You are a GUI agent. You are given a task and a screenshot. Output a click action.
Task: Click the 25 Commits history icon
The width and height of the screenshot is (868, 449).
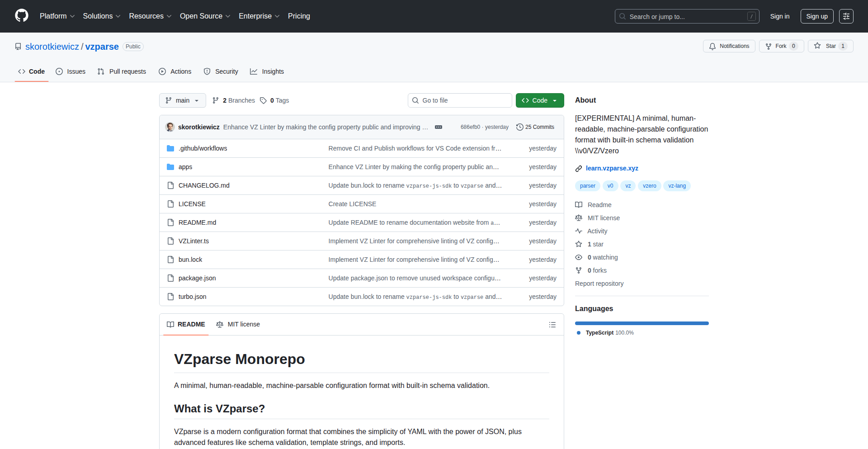pos(520,127)
